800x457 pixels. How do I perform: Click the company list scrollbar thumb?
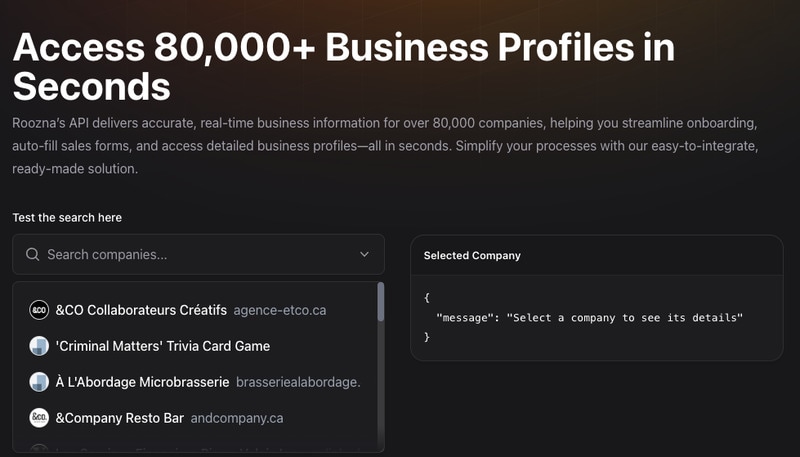pos(380,302)
